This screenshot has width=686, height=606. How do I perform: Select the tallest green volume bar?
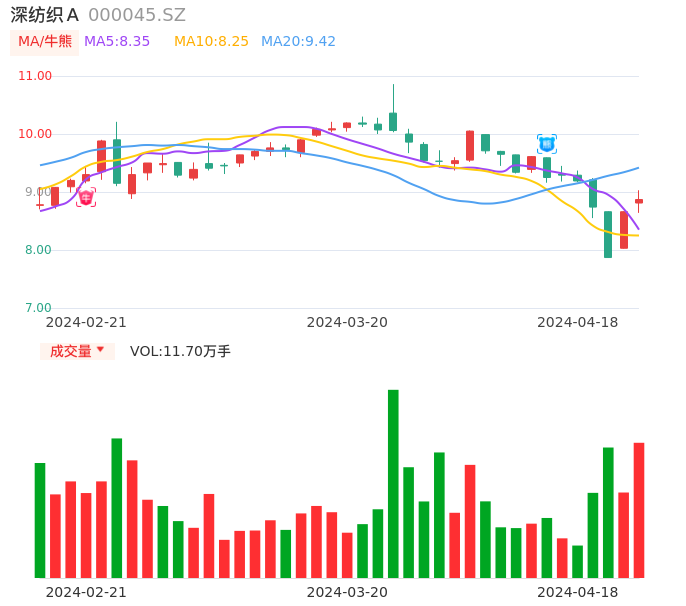click(393, 483)
